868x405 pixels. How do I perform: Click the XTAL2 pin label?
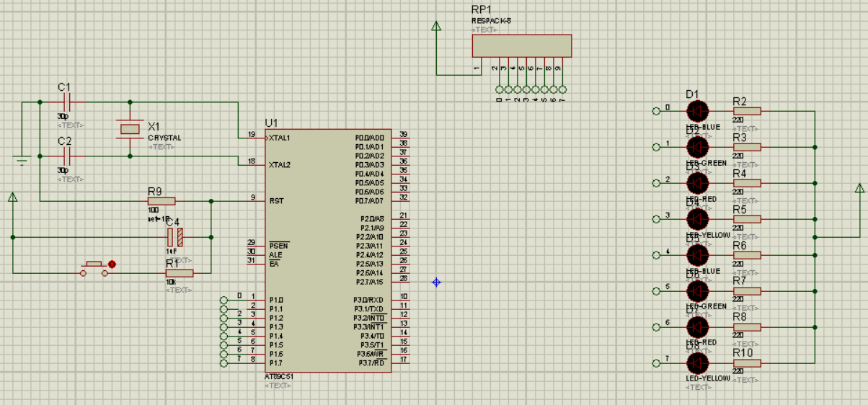pyautogui.click(x=280, y=165)
